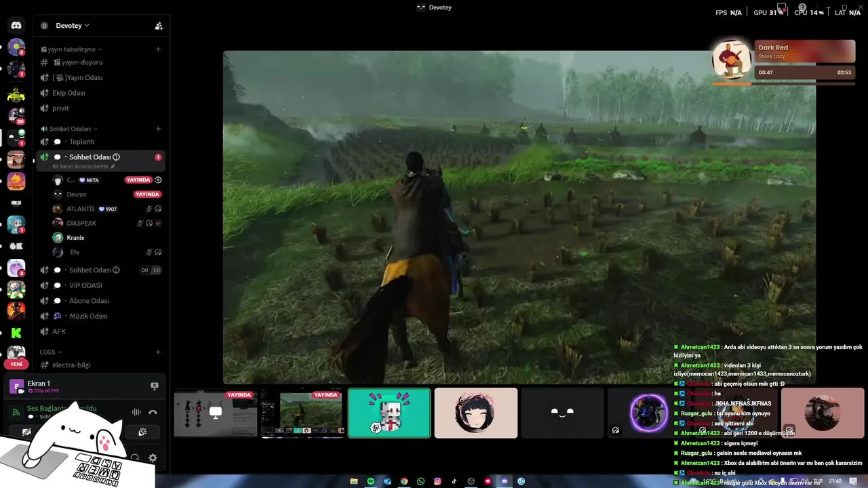Select the game stream YAYINDA thumbnail
The height and width of the screenshot is (488, 868).
pos(302,413)
